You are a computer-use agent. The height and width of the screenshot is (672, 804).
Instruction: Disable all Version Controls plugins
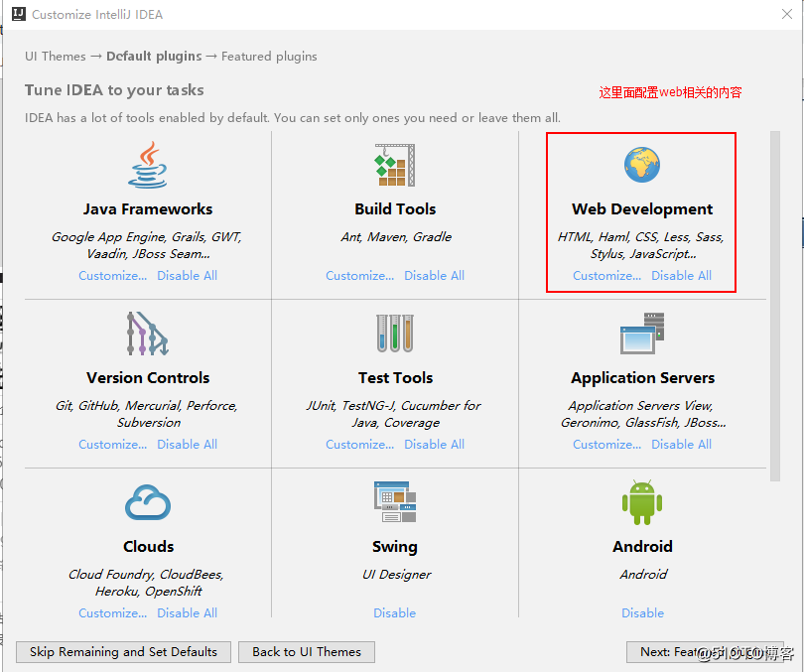[188, 444]
